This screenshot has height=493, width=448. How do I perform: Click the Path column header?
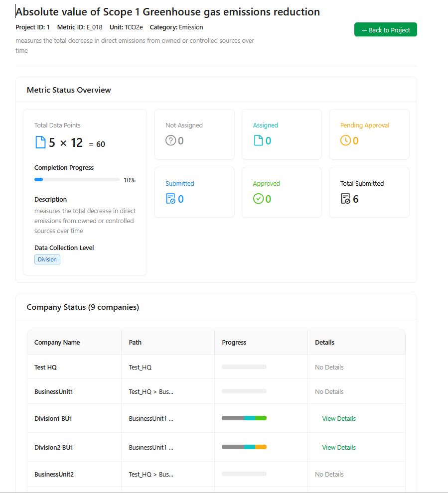click(135, 342)
